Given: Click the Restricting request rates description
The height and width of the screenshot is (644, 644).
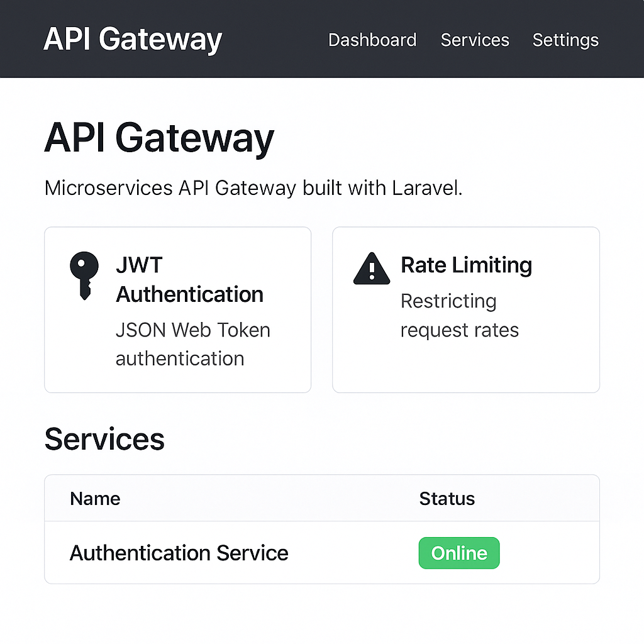Looking at the screenshot, I should point(459,315).
